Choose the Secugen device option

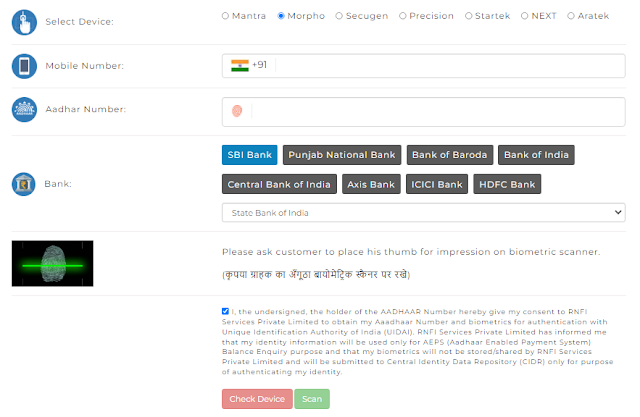click(339, 16)
